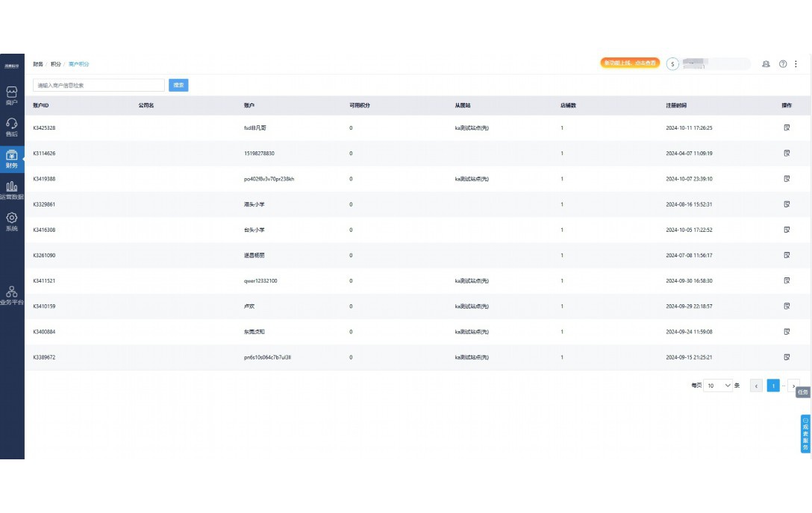Click operation icon for 卢欢 row
812x513 pixels.
click(x=787, y=306)
